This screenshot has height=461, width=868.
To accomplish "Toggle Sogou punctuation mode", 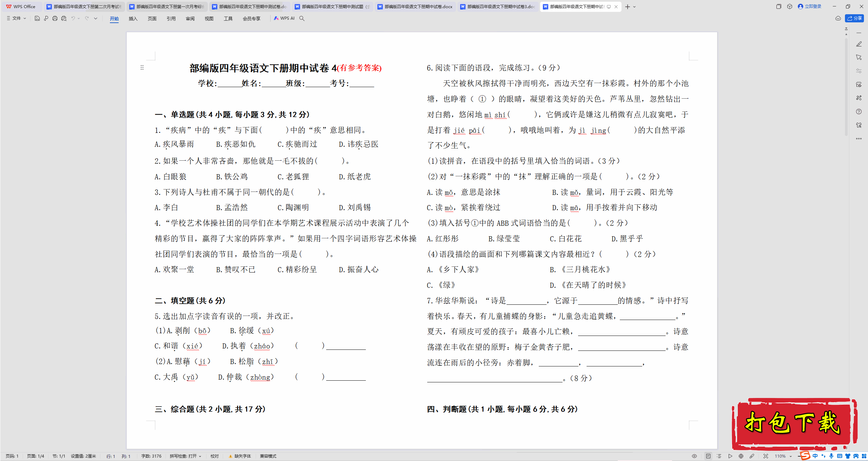I will coord(823,456).
